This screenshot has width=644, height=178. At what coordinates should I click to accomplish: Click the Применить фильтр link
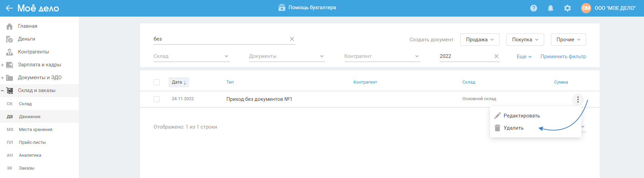563,57
